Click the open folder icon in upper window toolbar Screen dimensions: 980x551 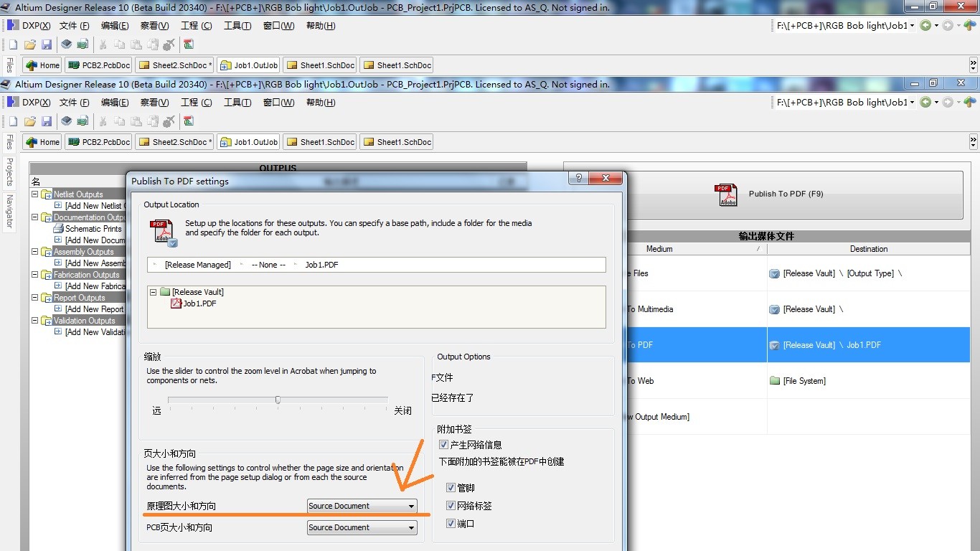pos(30,44)
